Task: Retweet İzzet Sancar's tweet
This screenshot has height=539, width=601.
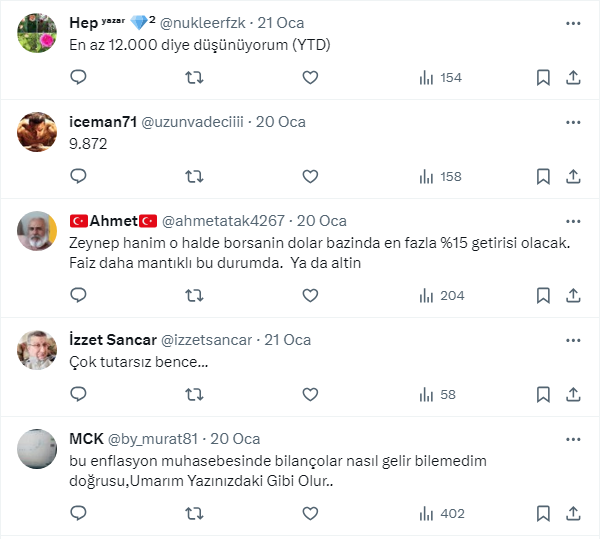Action: coord(194,394)
